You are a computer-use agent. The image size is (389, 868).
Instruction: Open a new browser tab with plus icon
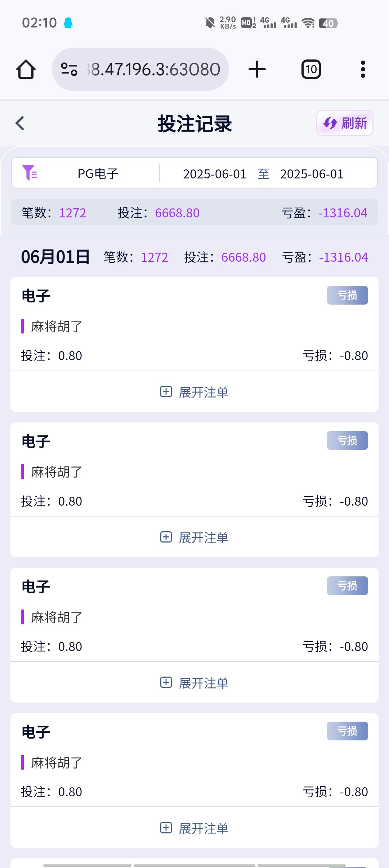coord(257,69)
